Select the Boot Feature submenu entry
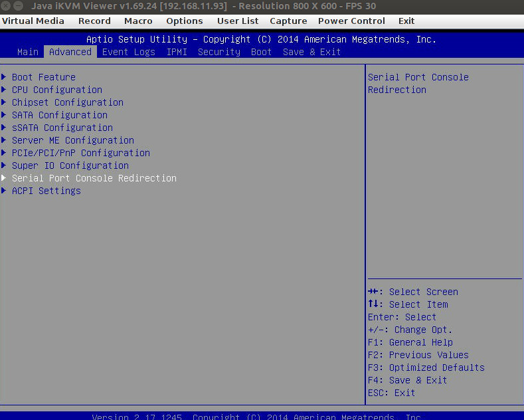The width and height of the screenshot is (524, 420). pyautogui.click(x=44, y=77)
